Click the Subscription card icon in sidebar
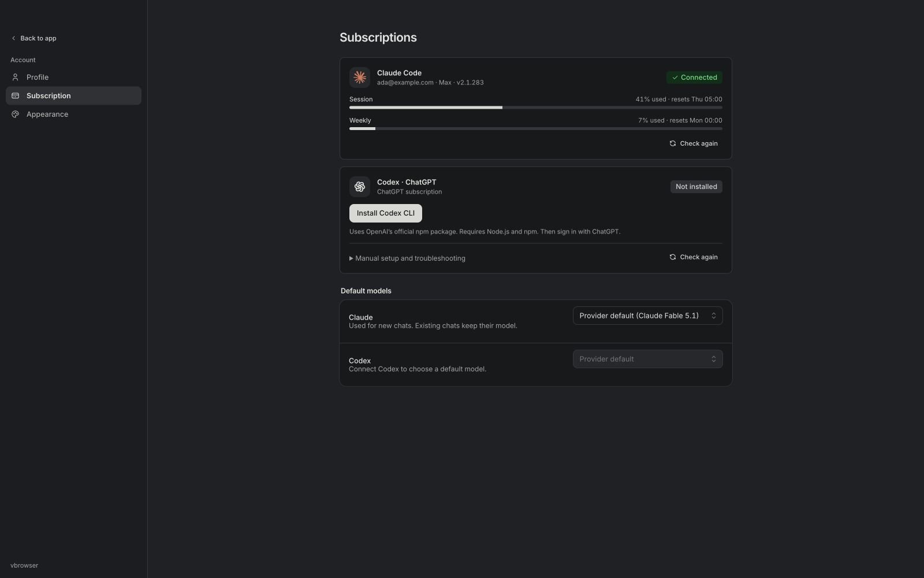Viewport: 924px width, 578px height. pos(16,96)
